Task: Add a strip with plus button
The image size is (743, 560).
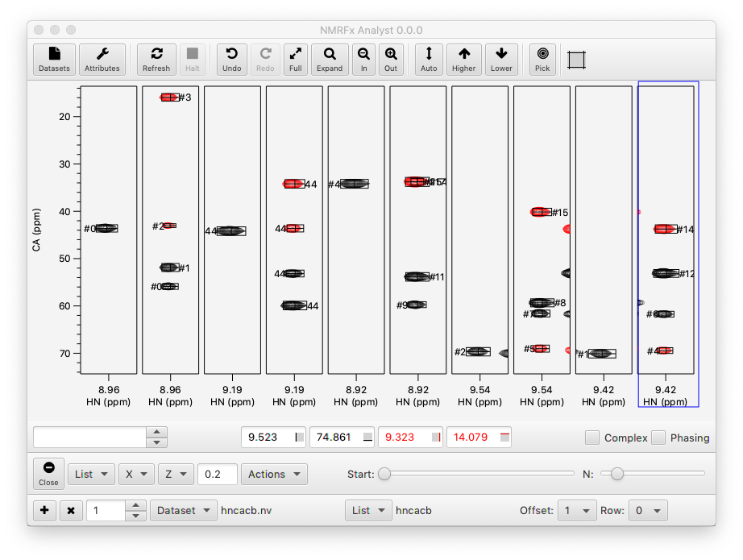Action: point(44,510)
